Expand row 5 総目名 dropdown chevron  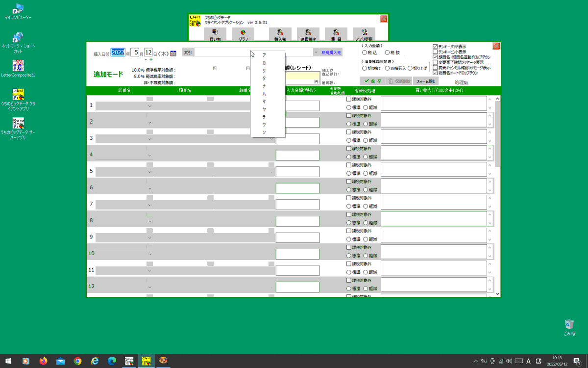150,172
